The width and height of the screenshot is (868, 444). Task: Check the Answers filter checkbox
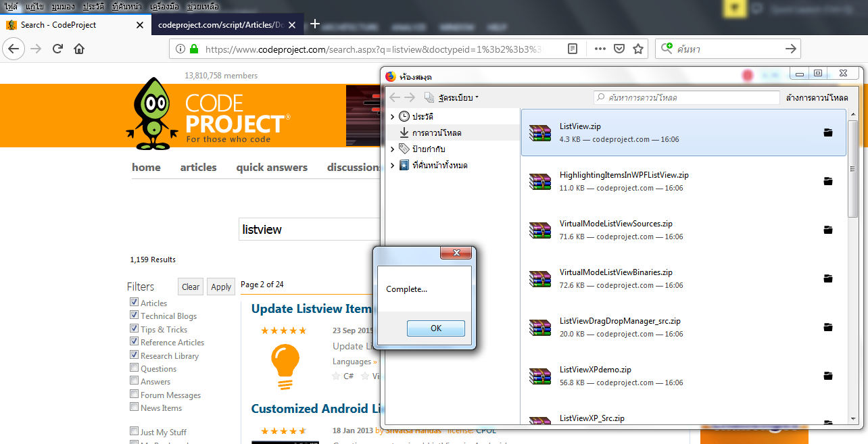[134, 381]
